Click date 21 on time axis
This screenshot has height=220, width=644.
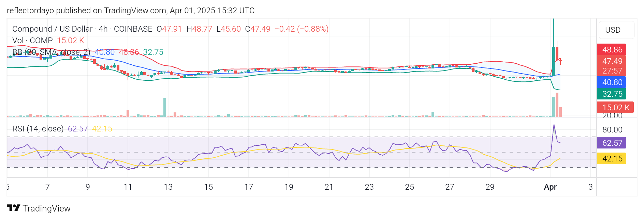[x=329, y=187]
